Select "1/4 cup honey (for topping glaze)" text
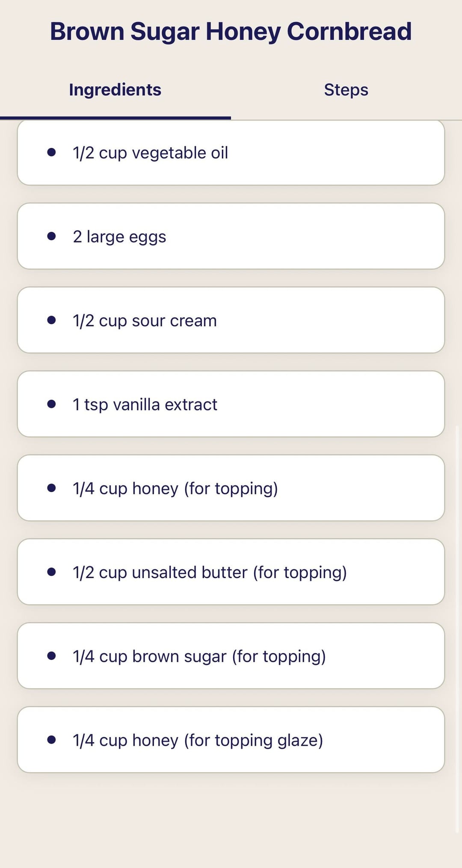Screen dimensions: 462x868 point(198,740)
